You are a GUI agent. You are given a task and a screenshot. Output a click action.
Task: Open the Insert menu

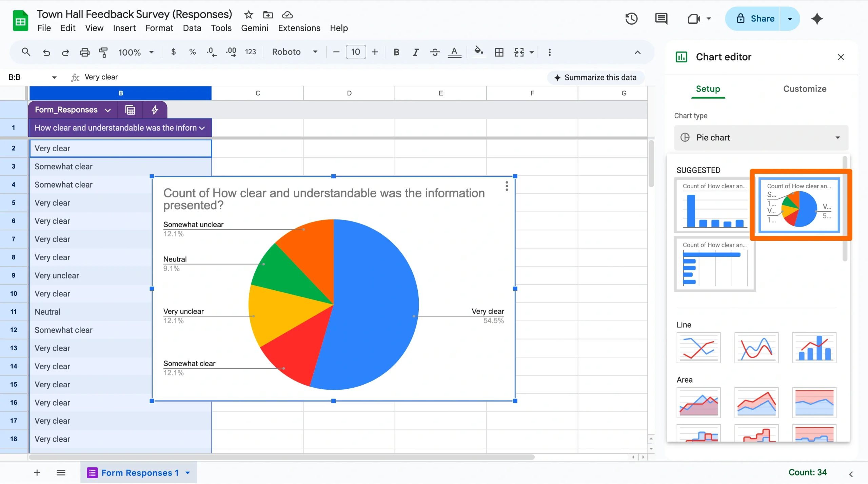click(124, 28)
